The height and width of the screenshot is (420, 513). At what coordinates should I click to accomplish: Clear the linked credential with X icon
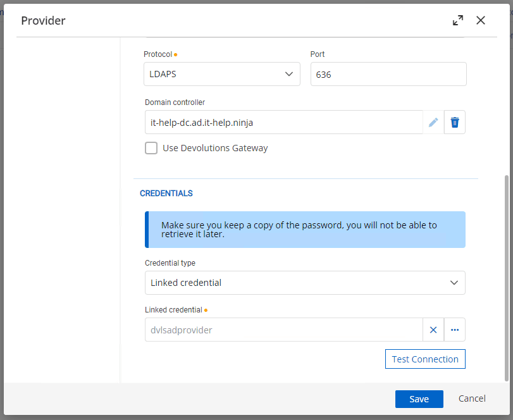coord(433,330)
